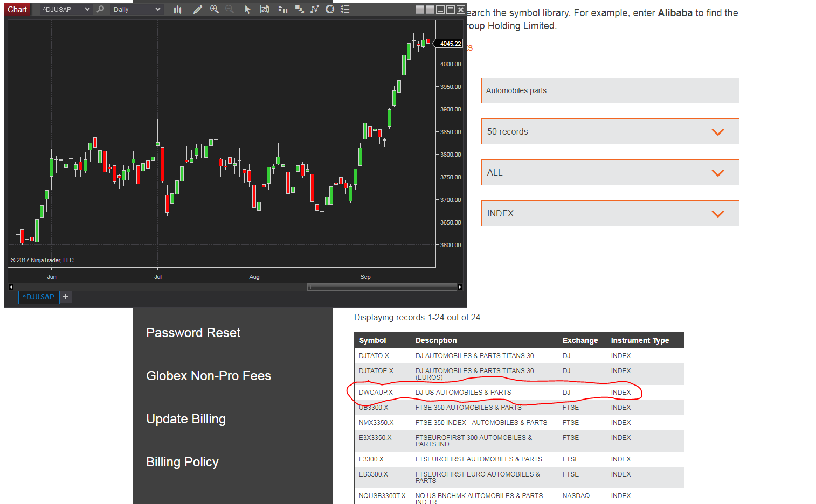This screenshot has height=504, width=816.
Task: Click the second gray link square in chart title bar
Action: click(x=430, y=10)
